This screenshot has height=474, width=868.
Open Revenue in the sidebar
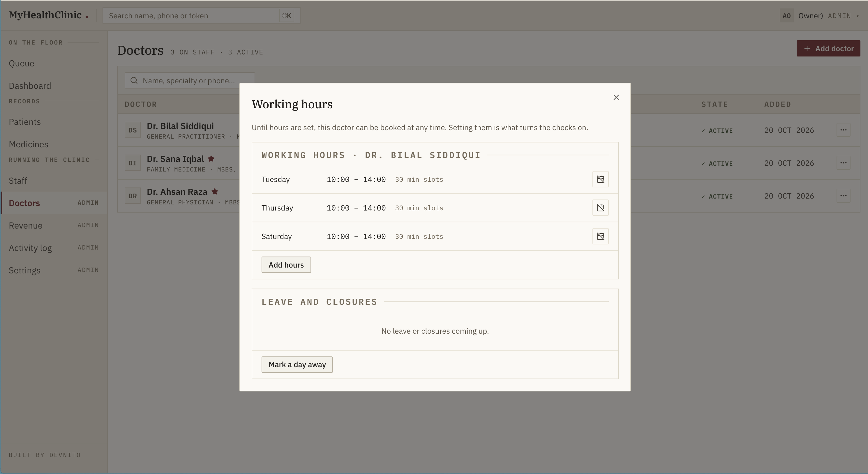point(54,225)
